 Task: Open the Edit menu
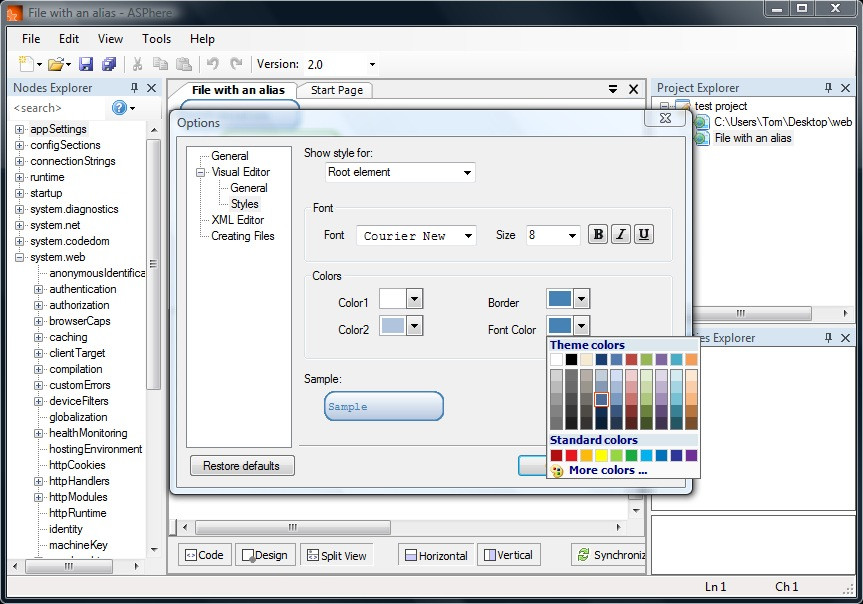69,39
